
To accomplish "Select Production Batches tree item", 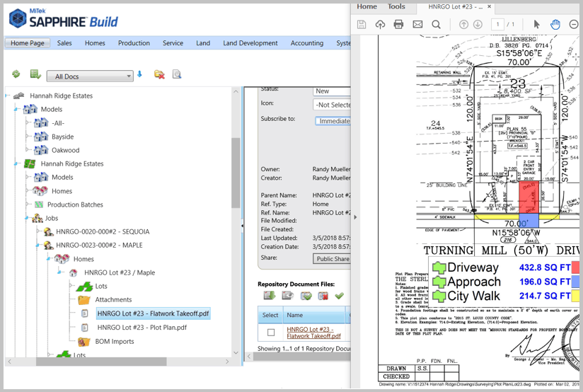I will pyautogui.click(x=75, y=204).
